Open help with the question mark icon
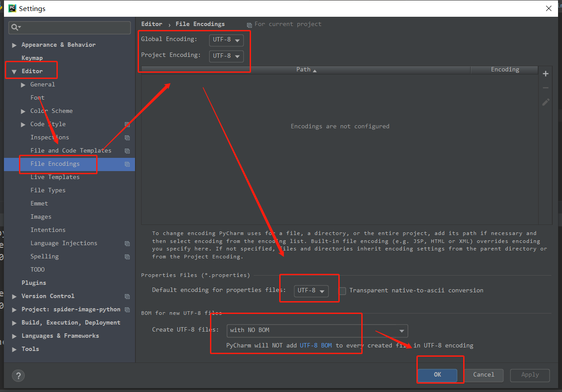562x392 pixels. [18, 376]
